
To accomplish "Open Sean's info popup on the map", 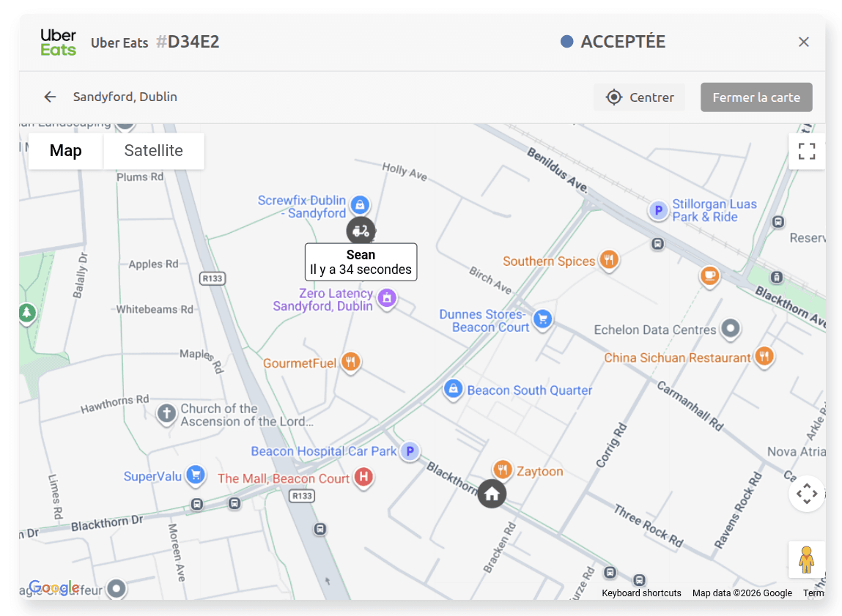I will (361, 261).
